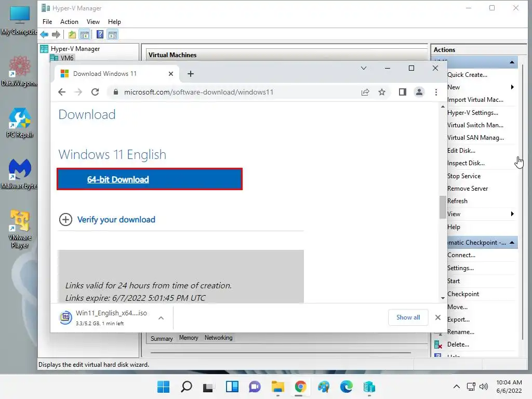Click the blue Help question mark toolbar icon

click(100, 34)
